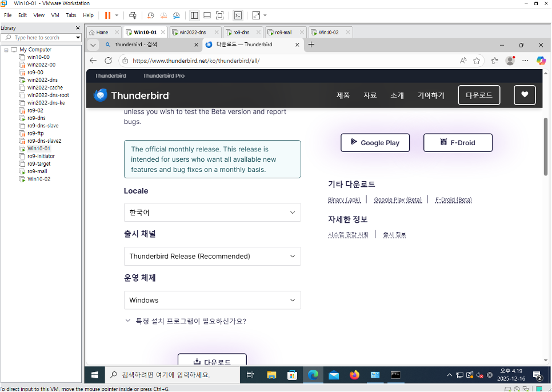Open the notification center icon
The height and width of the screenshot is (392, 552).
click(537, 375)
